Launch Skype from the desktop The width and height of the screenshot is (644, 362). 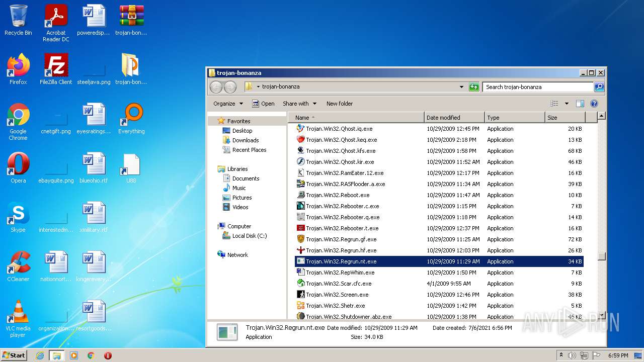tap(18, 217)
